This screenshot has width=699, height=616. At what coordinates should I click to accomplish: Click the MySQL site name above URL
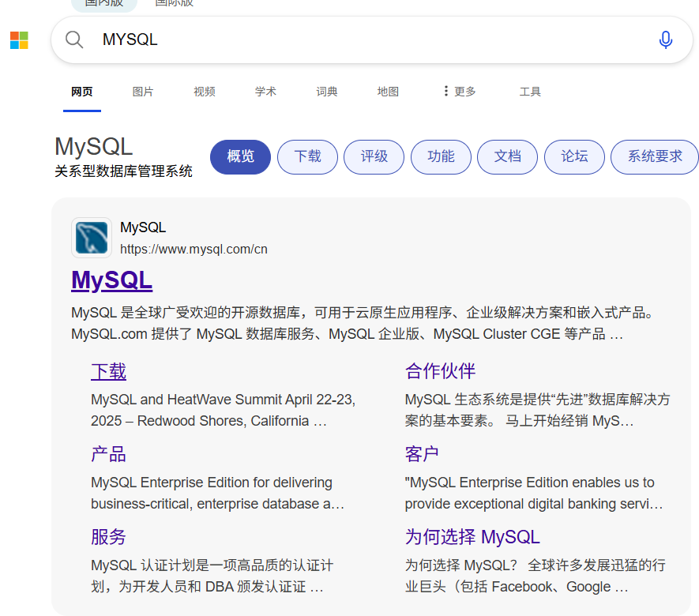143,227
